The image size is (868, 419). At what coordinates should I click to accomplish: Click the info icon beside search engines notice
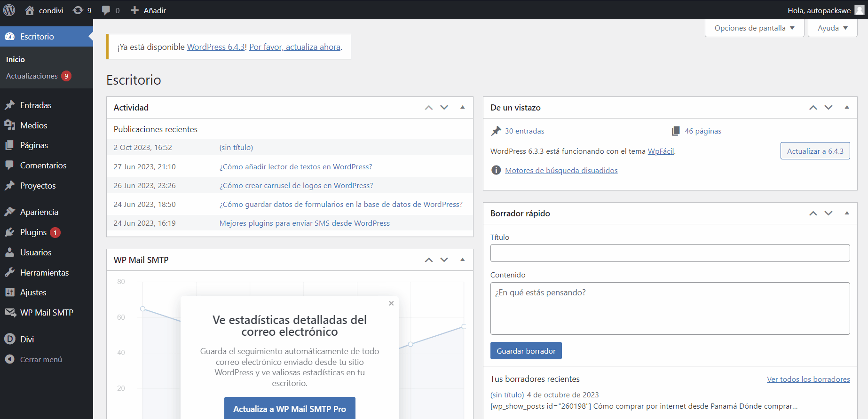[x=496, y=170]
